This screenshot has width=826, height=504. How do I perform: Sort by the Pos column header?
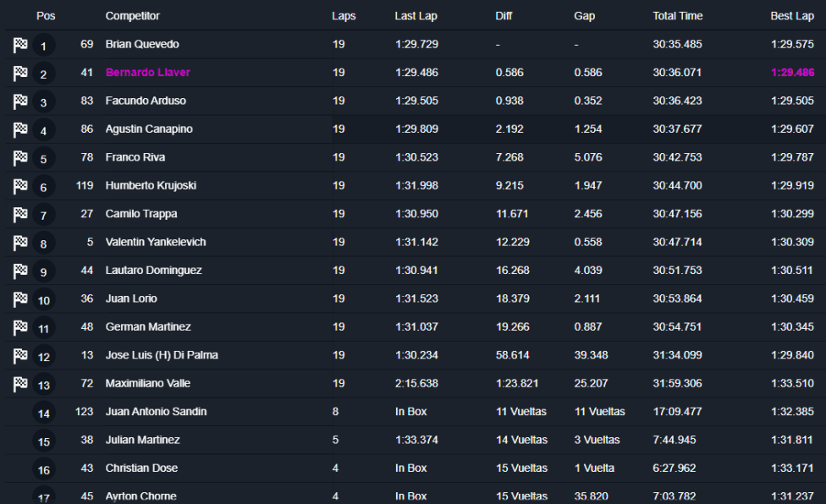[x=46, y=16]
